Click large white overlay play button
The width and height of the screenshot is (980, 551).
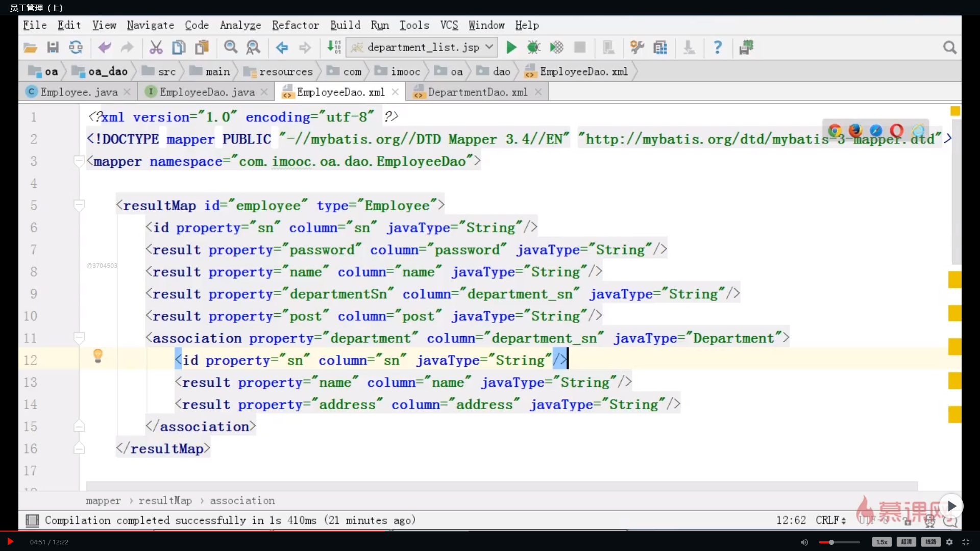[x=951, y=506]
